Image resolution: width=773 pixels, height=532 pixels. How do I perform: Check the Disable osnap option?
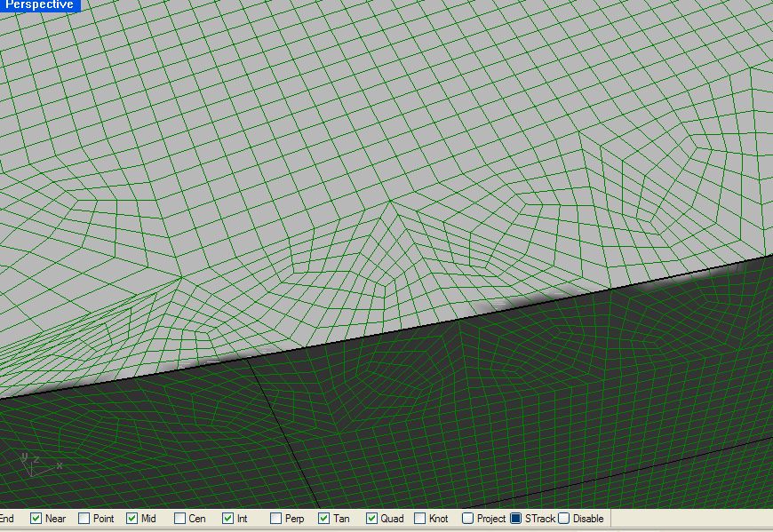(x=564, y=518)
